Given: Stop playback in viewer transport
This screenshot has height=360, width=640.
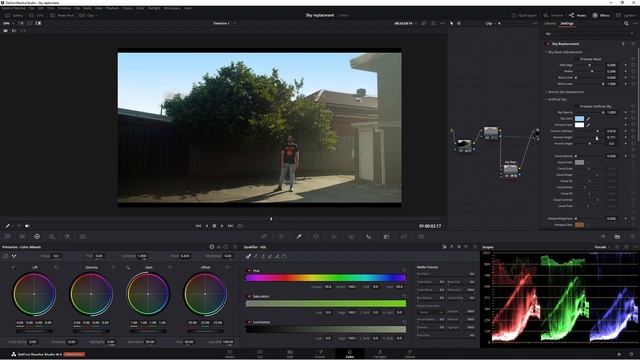Looking at the screenshot, I should (214, 226).
